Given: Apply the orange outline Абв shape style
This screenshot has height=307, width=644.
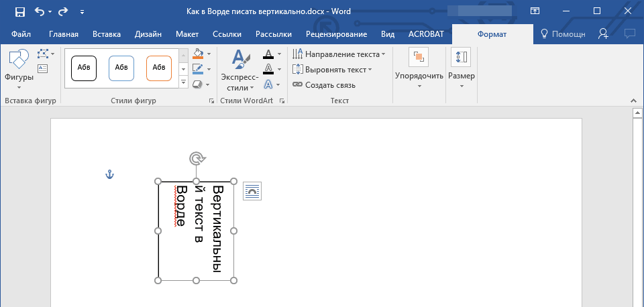Looking at the screenshot, I should click(159, 68).
